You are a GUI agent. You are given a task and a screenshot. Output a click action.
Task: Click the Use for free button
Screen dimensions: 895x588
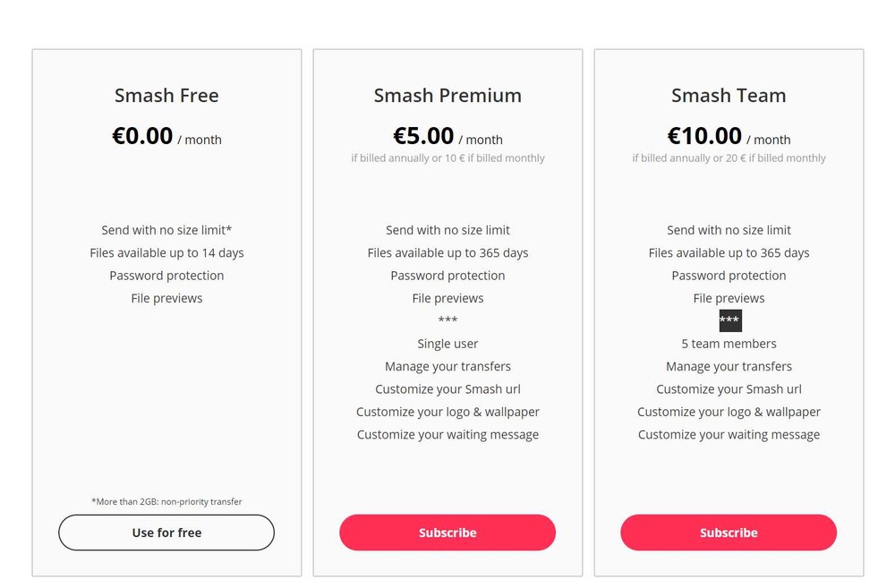166,533
